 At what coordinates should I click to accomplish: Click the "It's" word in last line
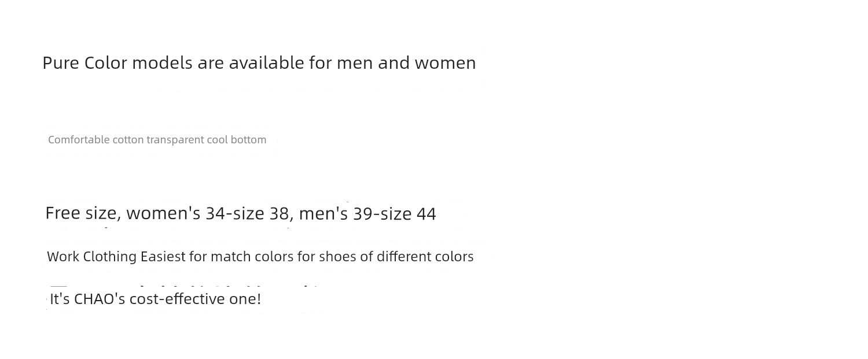click(x=60, y=299)
